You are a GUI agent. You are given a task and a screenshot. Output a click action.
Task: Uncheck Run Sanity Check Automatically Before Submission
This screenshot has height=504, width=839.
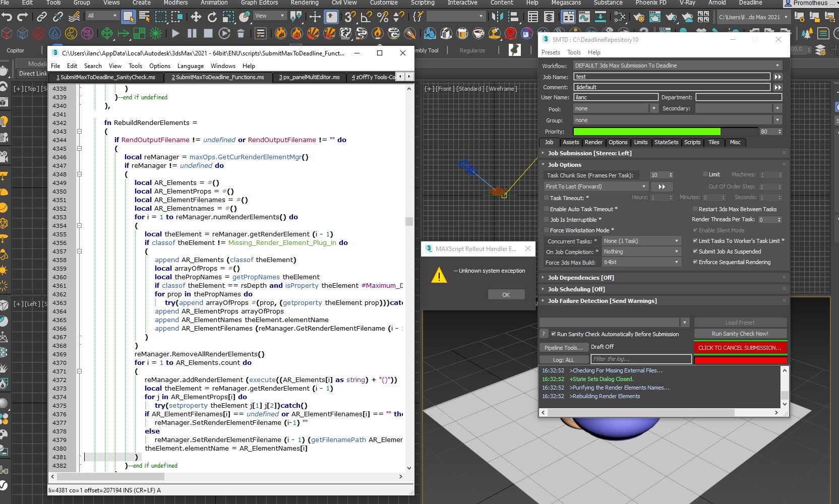point(554,334)
